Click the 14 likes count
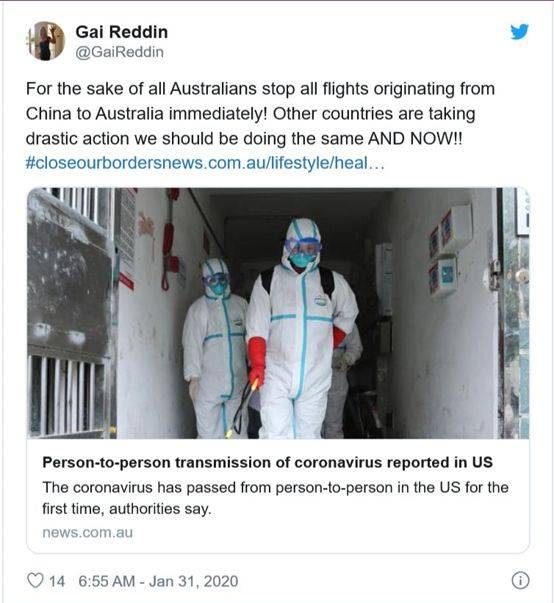This screenshot has height=603, width=554. pyautogui.click(x=57, y=581)
